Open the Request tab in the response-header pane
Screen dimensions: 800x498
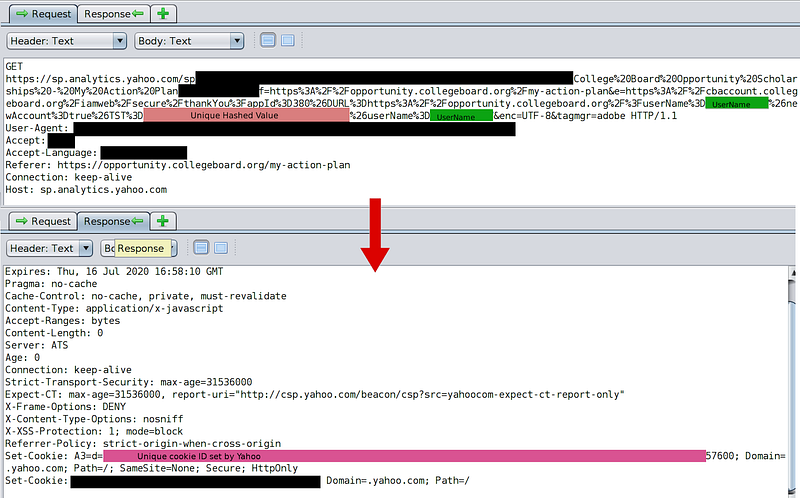(43, 221)
